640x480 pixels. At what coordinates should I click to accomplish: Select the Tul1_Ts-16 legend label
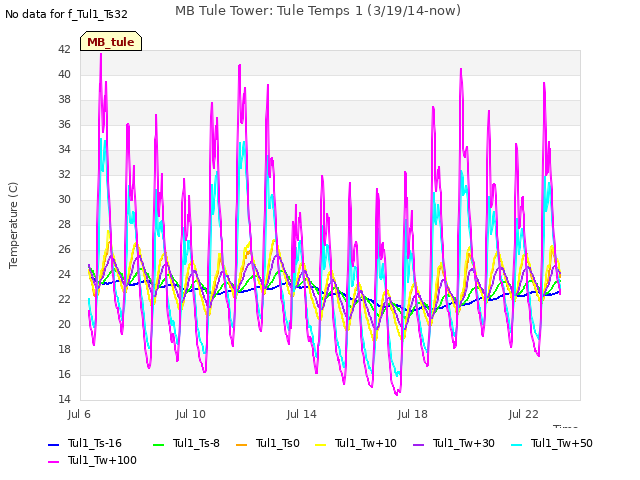point(95,443)
